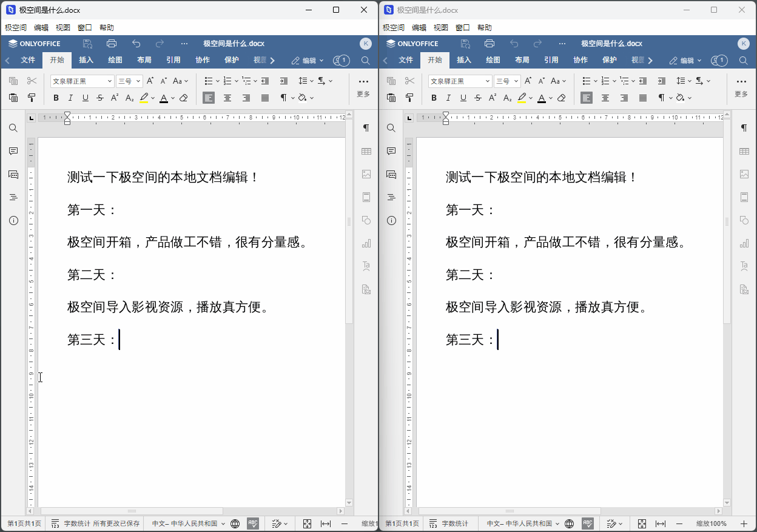Apply superscript in left window toolbar
Screen dimensions: 757x532
pyautogui.click(x=115, y=98)
